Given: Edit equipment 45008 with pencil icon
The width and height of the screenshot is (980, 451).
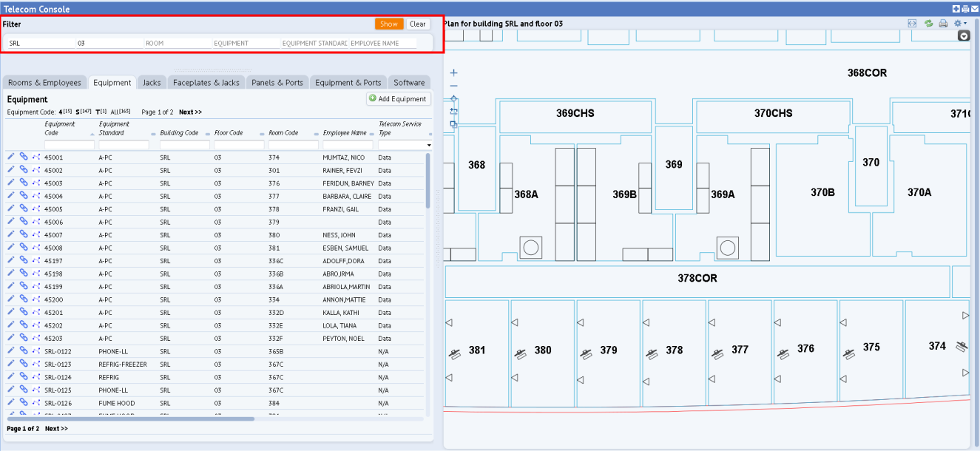Looking at the screenshot, I should click(11, 247).
